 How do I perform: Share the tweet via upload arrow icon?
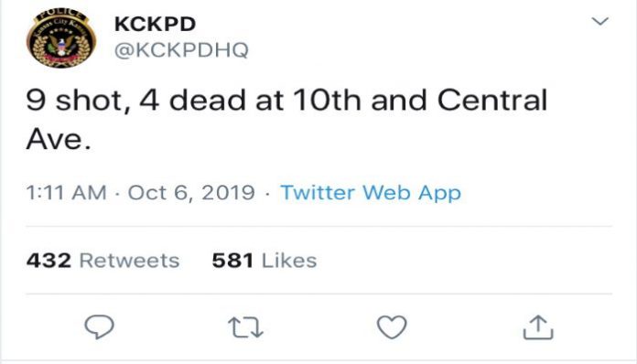538,327
